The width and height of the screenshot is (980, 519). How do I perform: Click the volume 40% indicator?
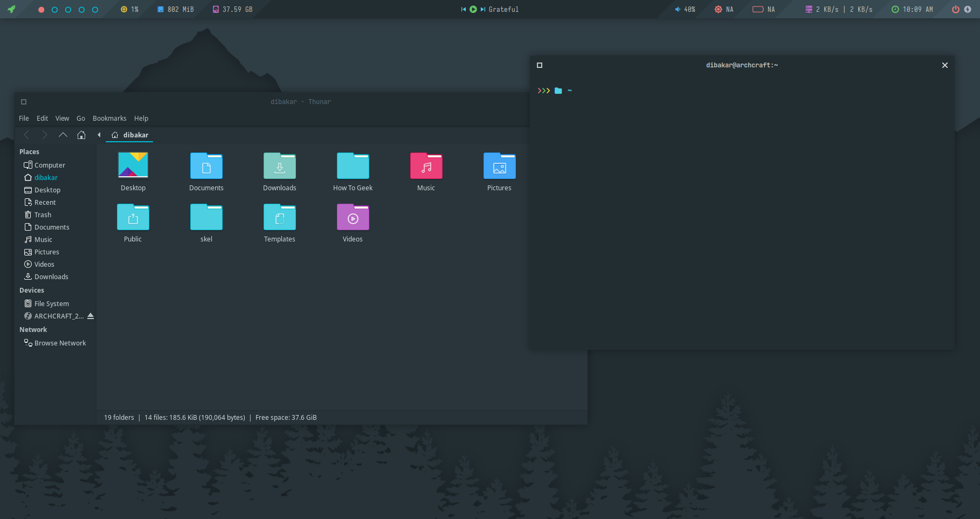pyautogui.click(x=685, y=9)
